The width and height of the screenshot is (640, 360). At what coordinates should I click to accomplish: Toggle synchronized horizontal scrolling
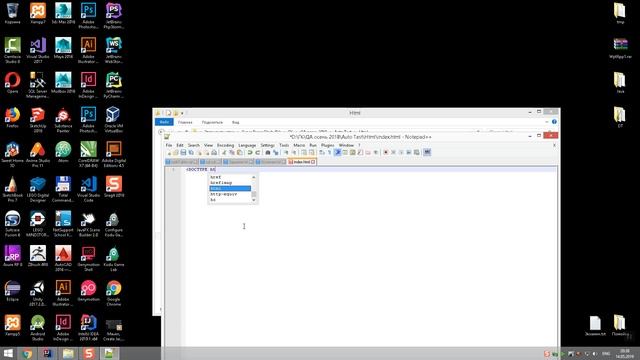tap(311, 152)
